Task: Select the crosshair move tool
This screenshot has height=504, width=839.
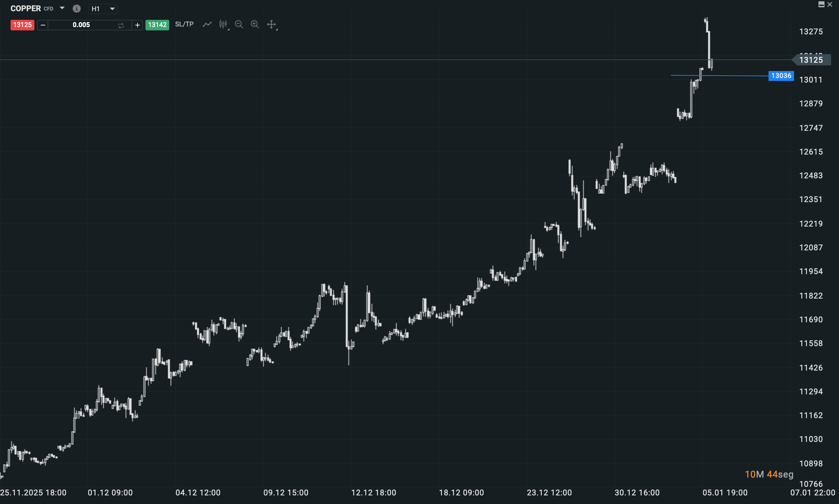Action: (x=271, y=24)
